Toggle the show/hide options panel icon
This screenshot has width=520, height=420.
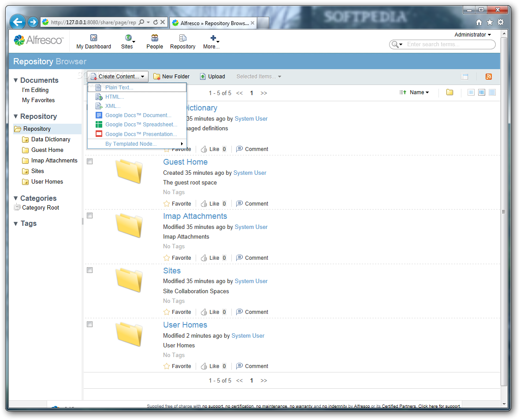(464, 77)
